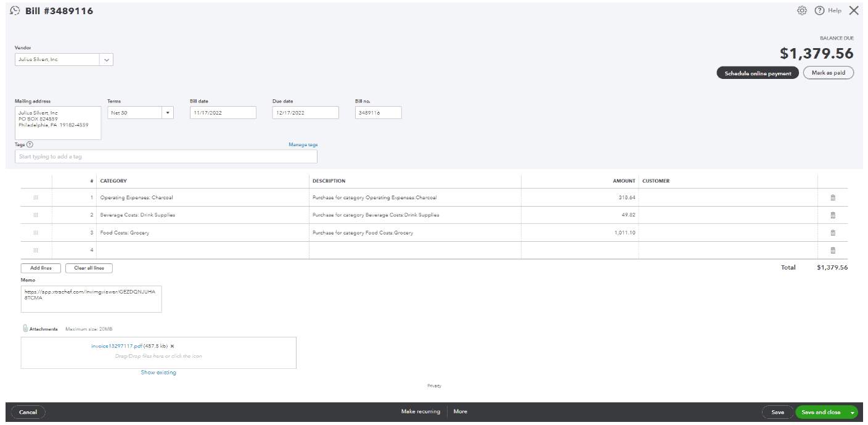The height and width of the screenshot is (425, 868).
Task: Grab the drag handle of line 4
Action: pos(36,250)
